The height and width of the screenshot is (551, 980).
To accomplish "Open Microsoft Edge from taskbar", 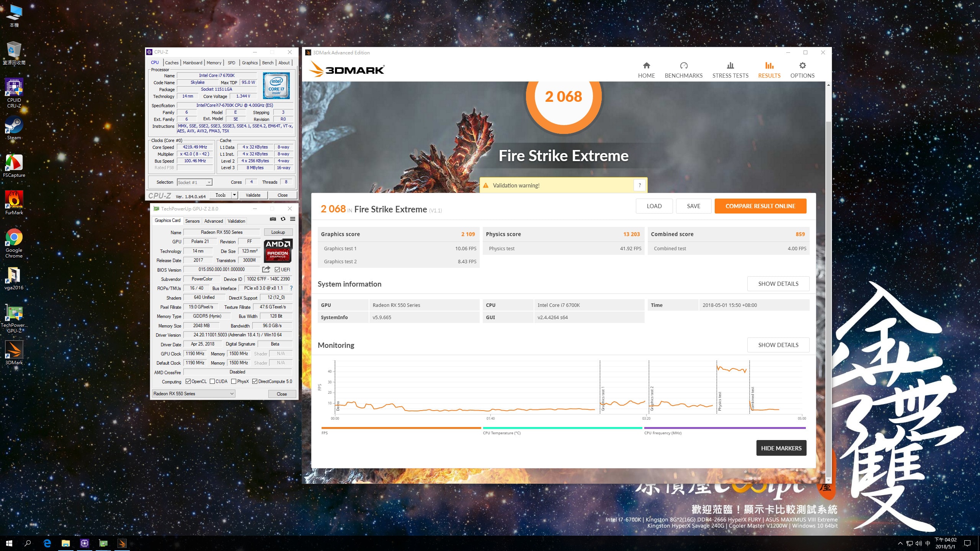I will click(x=47, y=543).
